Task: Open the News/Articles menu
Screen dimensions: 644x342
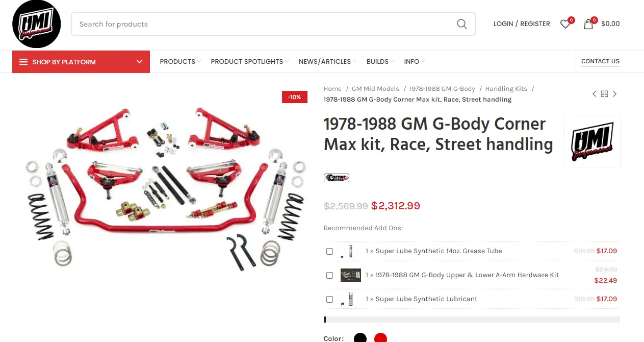Action: pos(327,62)
